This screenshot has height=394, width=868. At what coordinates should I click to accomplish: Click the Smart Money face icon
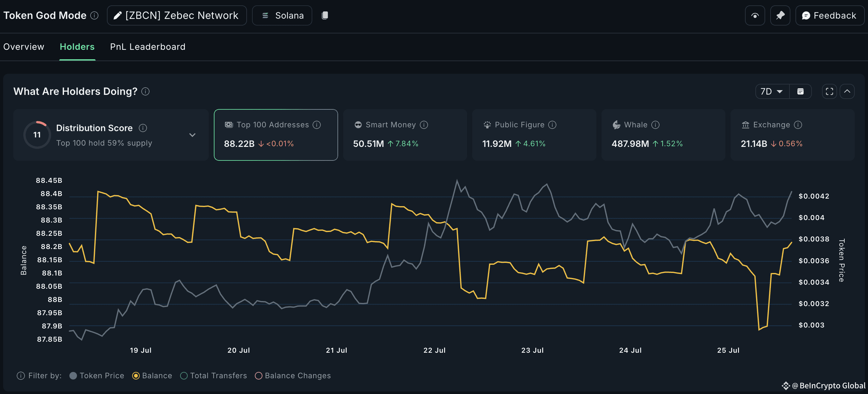(x=358, y=125)
